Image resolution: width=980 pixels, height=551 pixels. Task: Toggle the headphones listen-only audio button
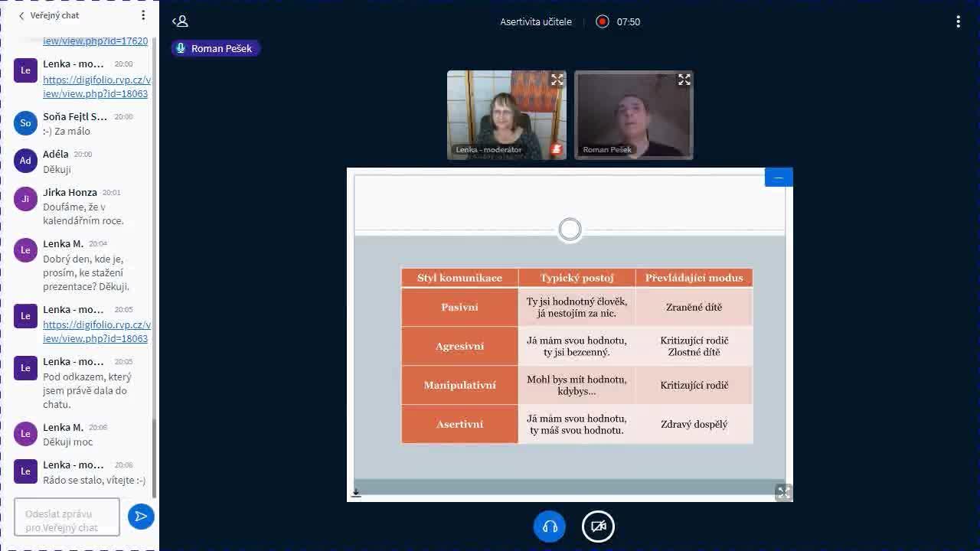(x=550, y=527)
